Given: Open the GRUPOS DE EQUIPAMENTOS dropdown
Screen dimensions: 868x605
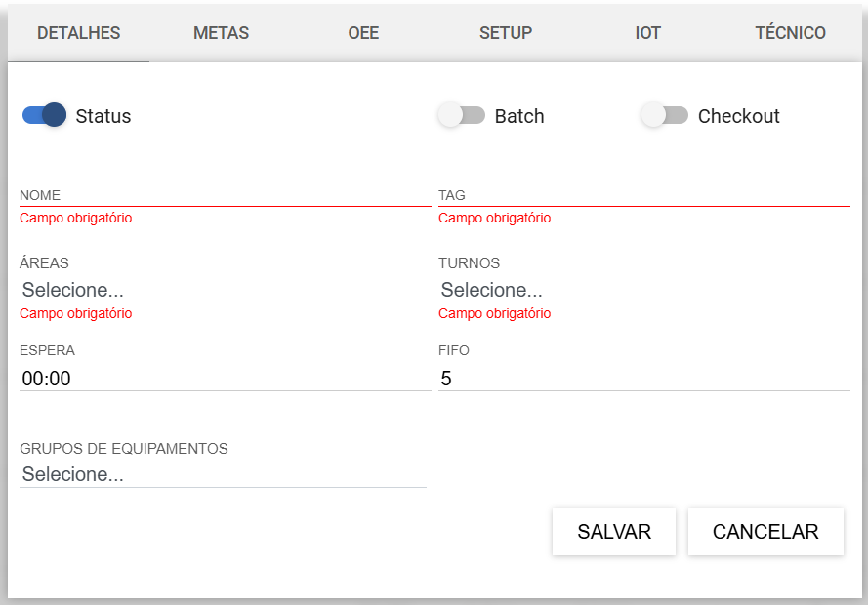Looking at the screenshot, I should click(223, 474).
